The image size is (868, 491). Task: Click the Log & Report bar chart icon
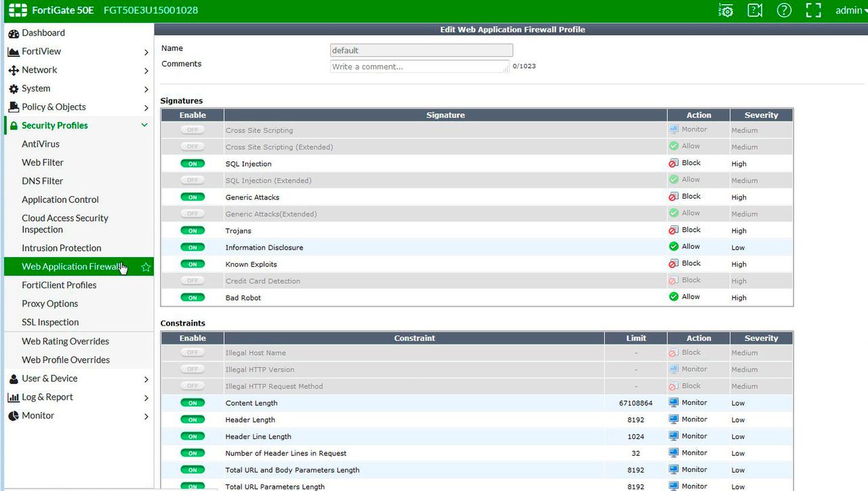[x=14, y=397]
